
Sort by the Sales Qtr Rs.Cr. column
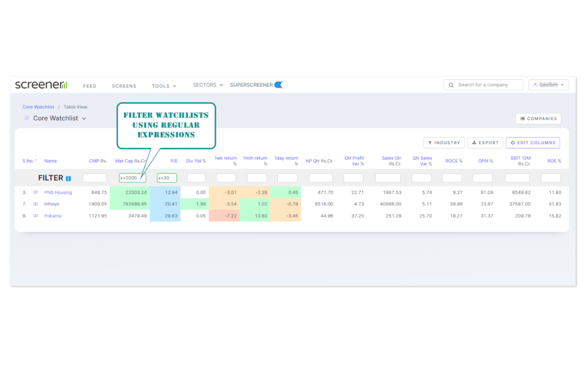click(x=391, y=161)
